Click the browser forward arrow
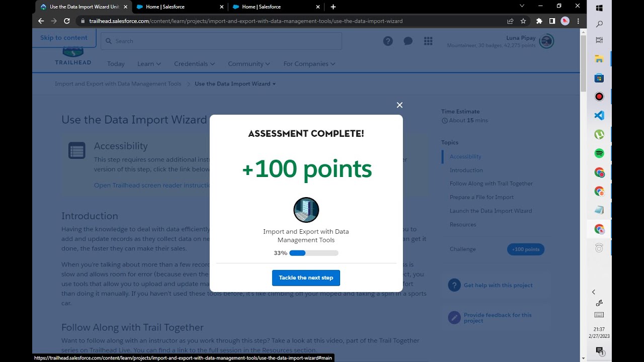The height and width of the screenshot is (362, 644). 54,21
